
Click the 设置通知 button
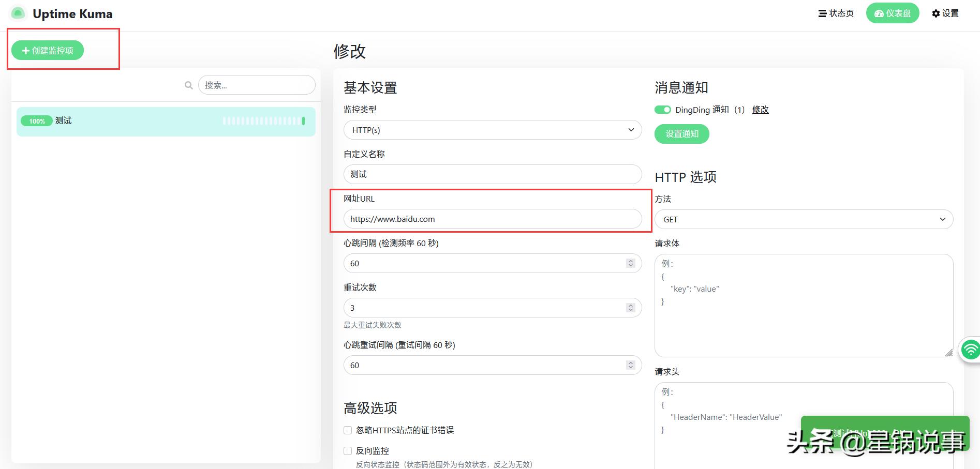pyautogui.click(x=681, y=133)
